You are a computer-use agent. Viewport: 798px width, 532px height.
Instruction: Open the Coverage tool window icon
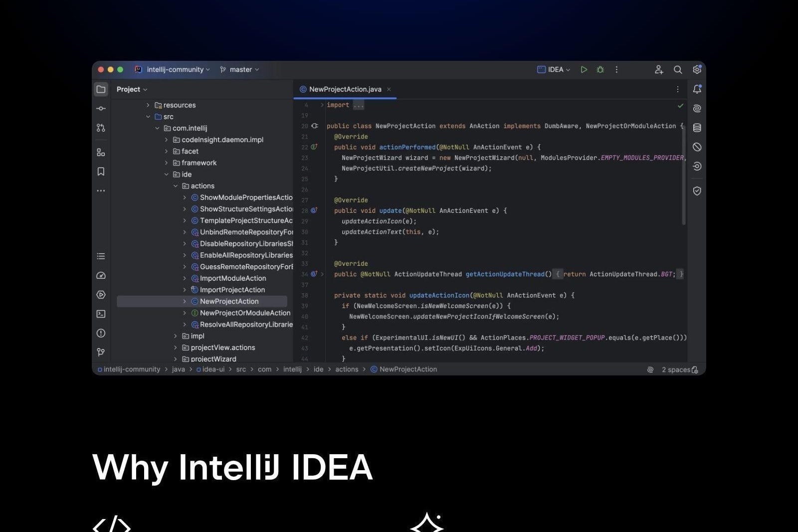(697, 147)
